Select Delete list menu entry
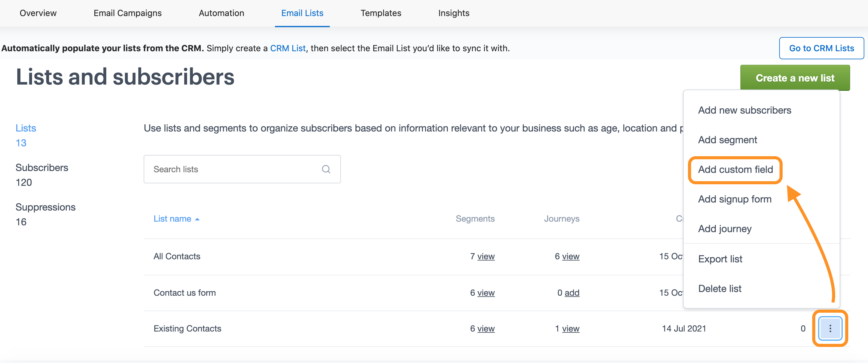This screenshot has width=868, height=363. coord(719,288)
